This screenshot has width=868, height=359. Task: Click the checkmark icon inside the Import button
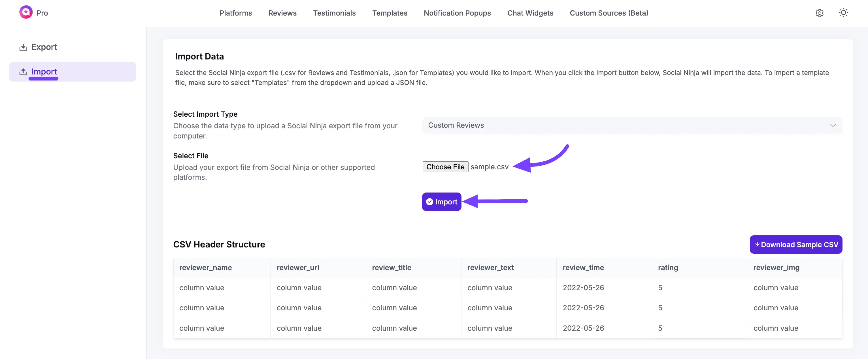[430, 201]
